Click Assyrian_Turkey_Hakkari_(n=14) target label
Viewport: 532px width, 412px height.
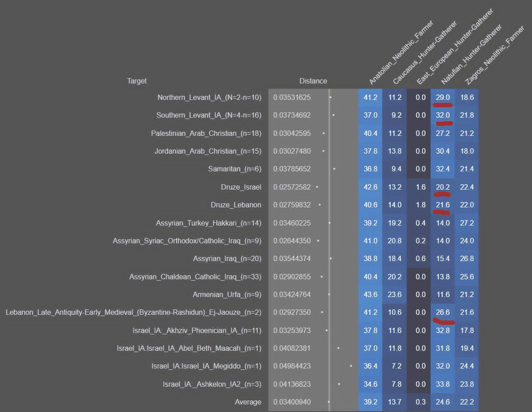click(209, 223)
